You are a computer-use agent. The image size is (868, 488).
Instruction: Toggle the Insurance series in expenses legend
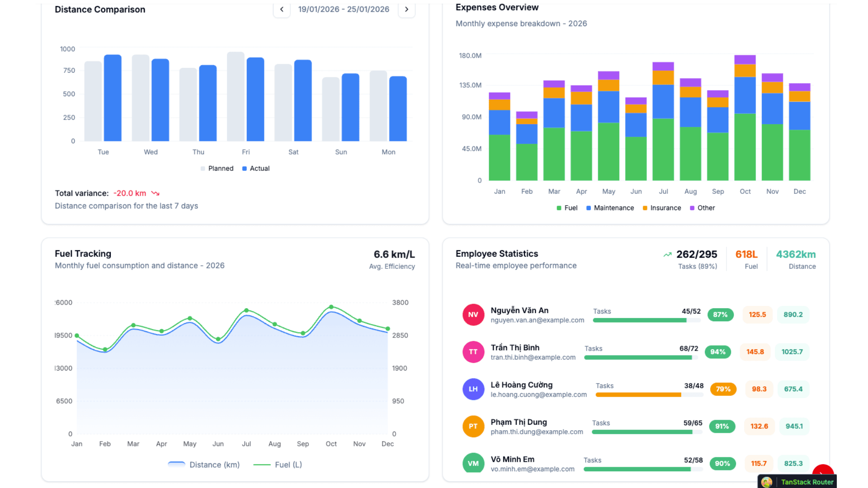662,208
